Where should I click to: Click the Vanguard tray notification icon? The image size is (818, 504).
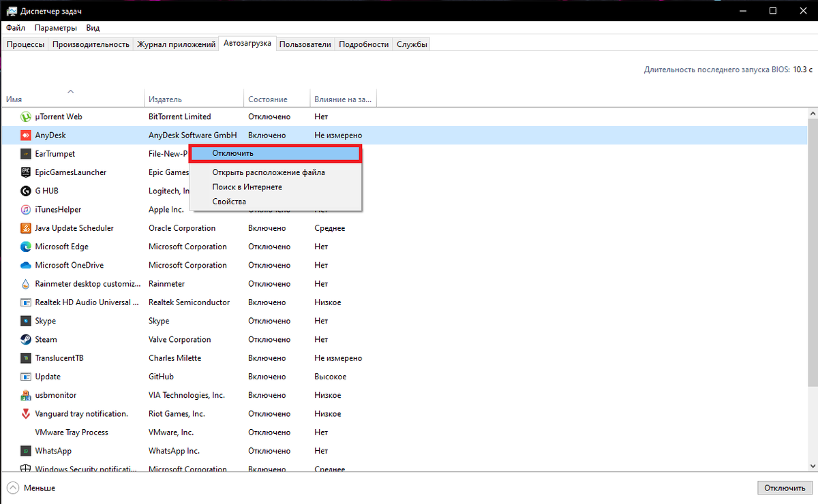tap(26, 413)
